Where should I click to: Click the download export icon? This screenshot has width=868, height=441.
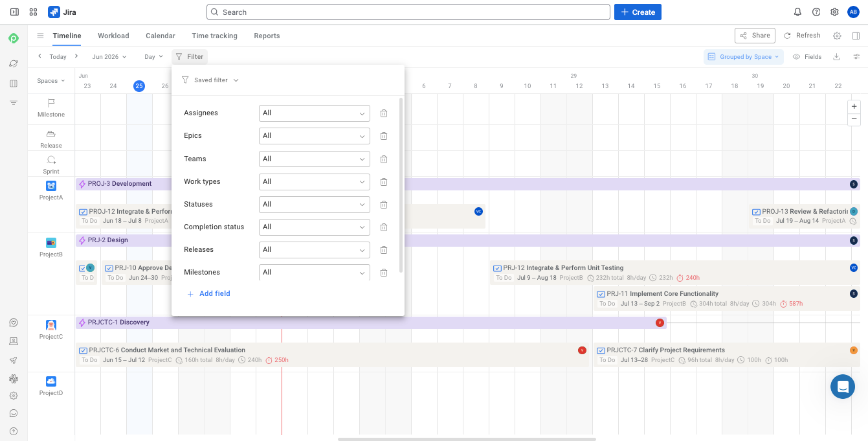[836, 57]
